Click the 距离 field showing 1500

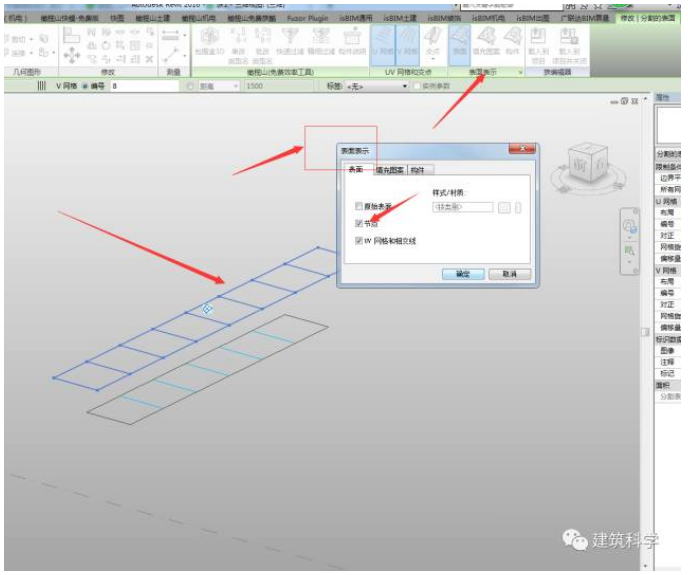click(279, 86)
